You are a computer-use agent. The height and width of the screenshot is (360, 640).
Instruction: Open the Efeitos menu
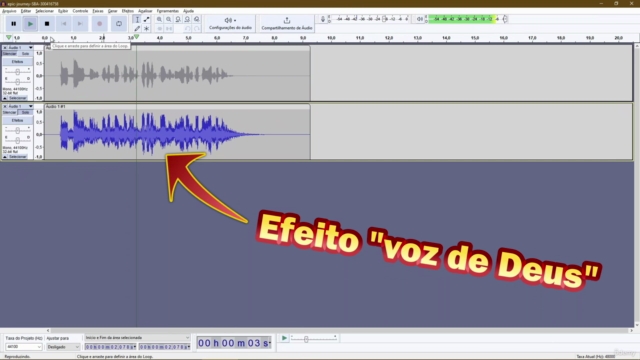127,11
